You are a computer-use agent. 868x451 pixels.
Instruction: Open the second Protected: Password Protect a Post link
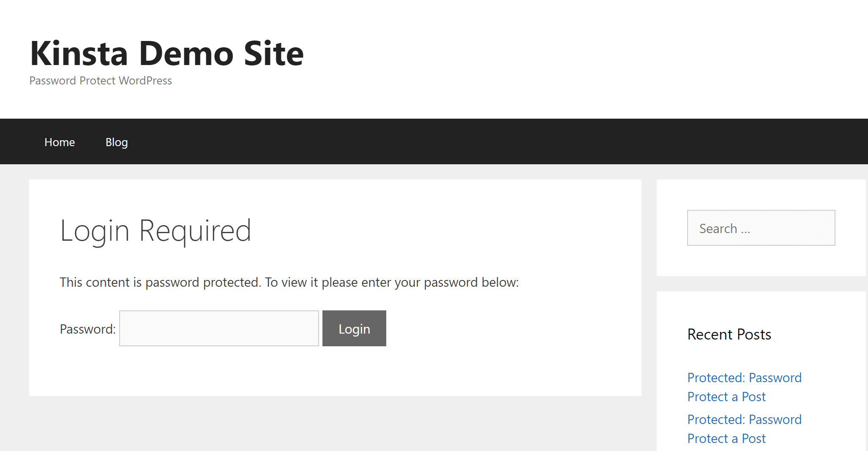tap(744, 429)
